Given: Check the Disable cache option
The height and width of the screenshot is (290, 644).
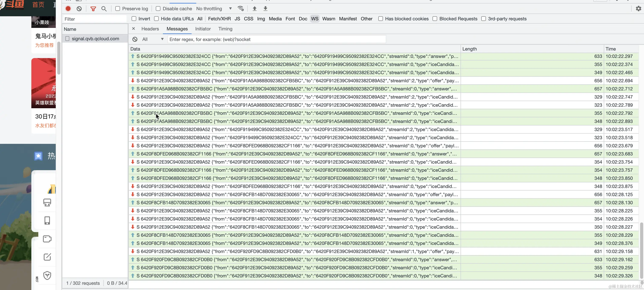Looking at the screenshot, I should [158, 9].
